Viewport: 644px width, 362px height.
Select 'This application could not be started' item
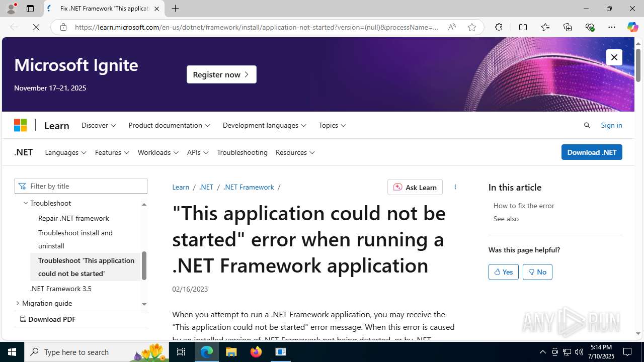[86, 267]
